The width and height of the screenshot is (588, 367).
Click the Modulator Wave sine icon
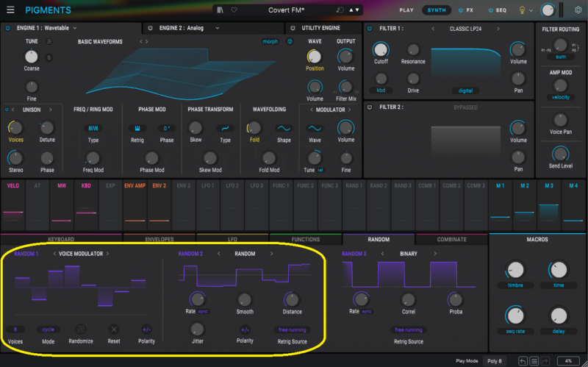(315, 128)
